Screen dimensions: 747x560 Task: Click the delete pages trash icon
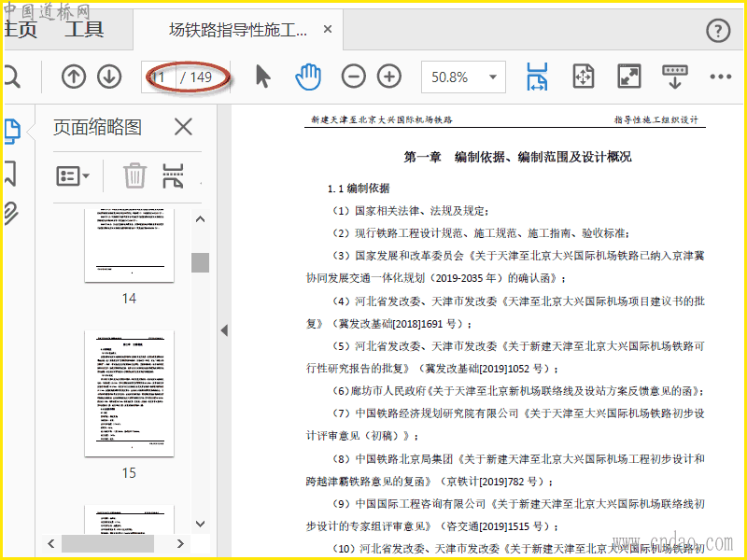[x=134, y=175]
